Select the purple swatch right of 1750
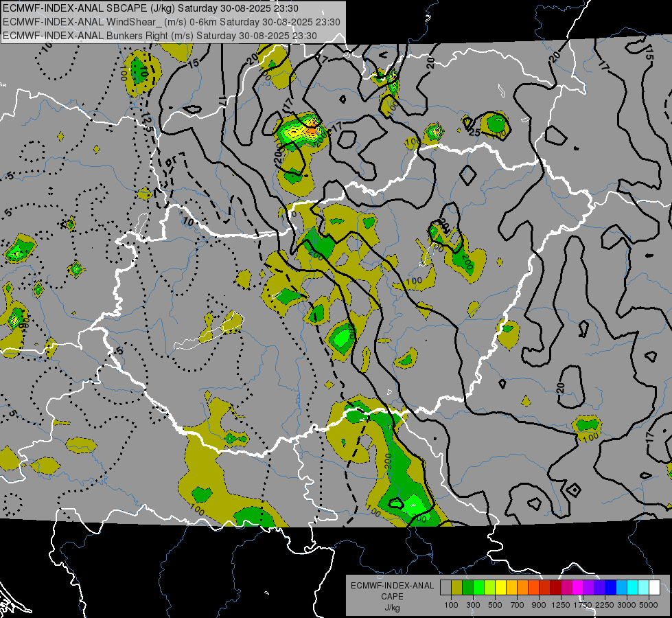This screenshot has height=618, width=672. [588, 588]
